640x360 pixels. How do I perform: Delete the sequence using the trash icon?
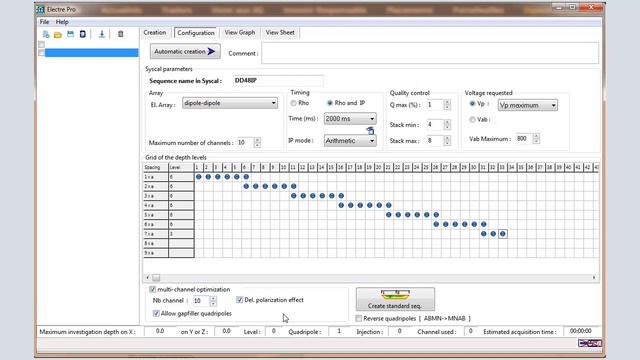point(120,34)
